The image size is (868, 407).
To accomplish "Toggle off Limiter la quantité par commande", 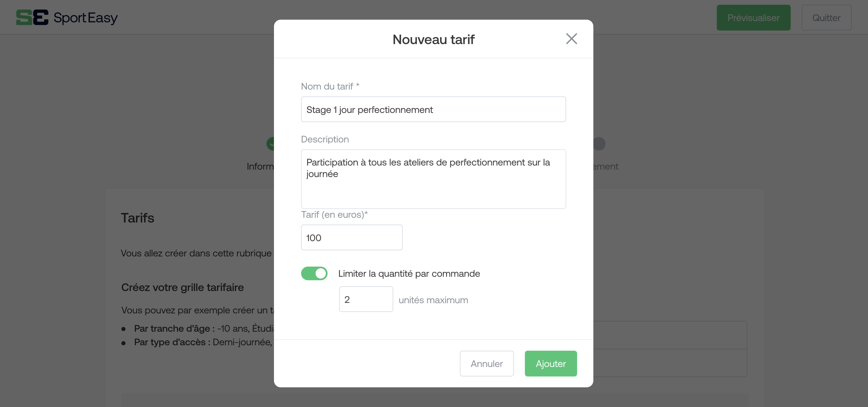I will 314,273.
